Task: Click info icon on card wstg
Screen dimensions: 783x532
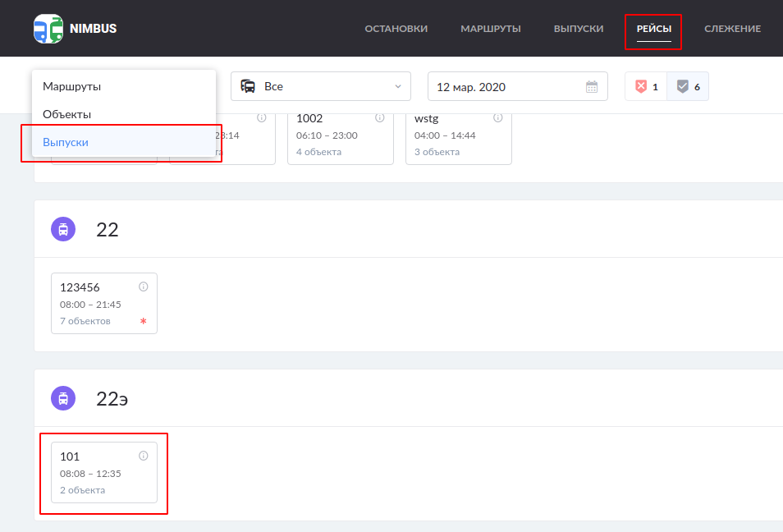Action: pos(497,117)
